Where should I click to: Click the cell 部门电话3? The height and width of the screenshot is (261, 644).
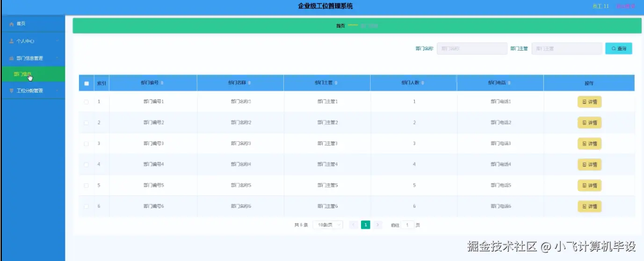point(501,144)
